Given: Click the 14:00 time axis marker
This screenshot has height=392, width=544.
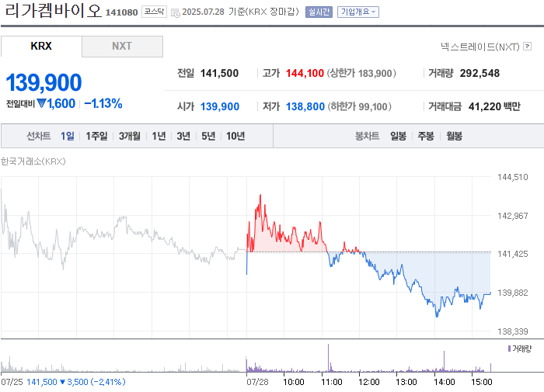Looking at the screenshot, I should [x=444, y=382].
